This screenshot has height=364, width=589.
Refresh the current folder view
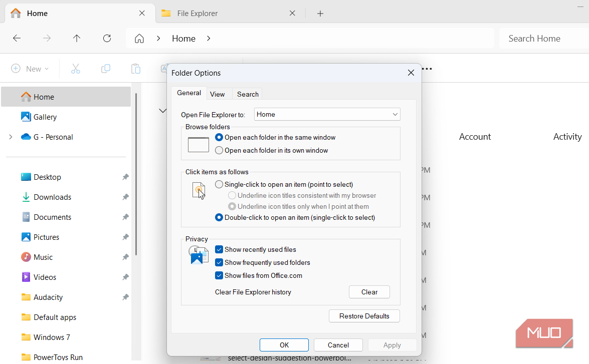point(107,38)
